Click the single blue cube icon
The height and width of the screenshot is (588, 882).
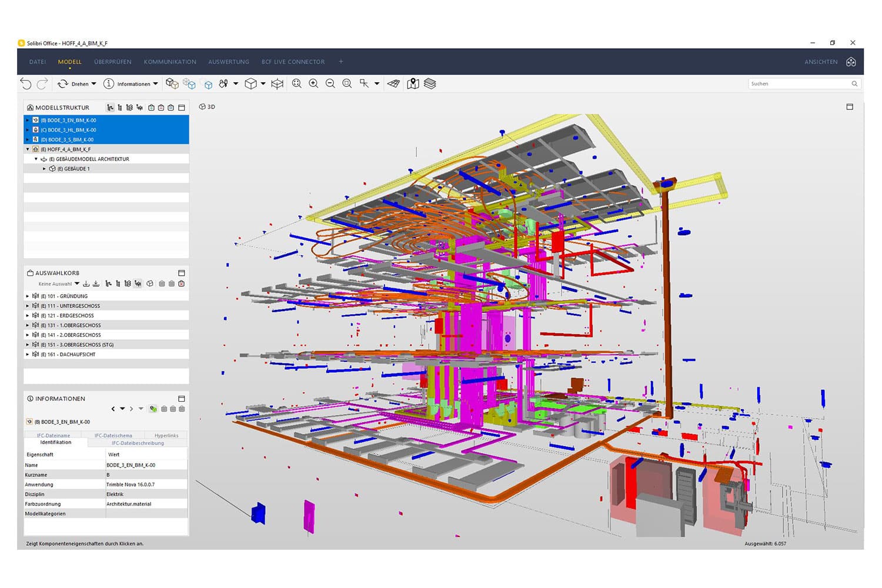[208, 85]
